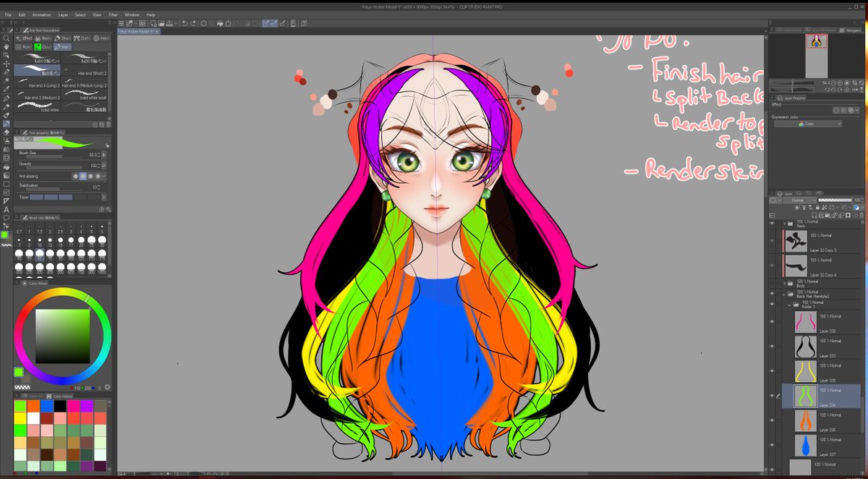Click the Undo arrow in the command bar
Viewport: 868px width, 479px height.
pyautogui.click(x=184, y=22)
